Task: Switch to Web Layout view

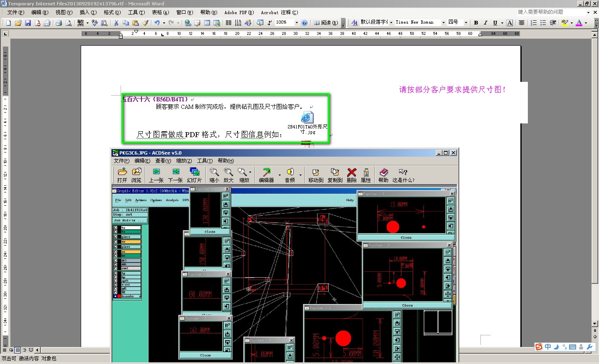Action: click(x=11, y=350)
